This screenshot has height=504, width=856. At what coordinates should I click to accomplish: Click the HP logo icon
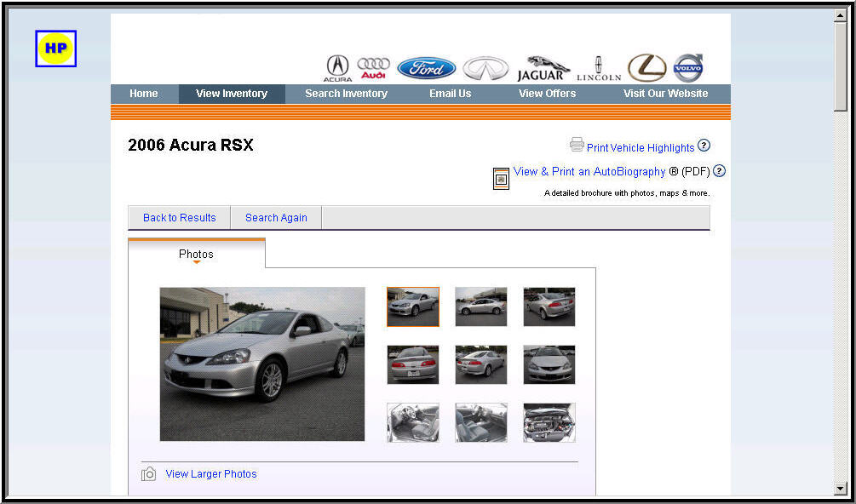point(55,49)
